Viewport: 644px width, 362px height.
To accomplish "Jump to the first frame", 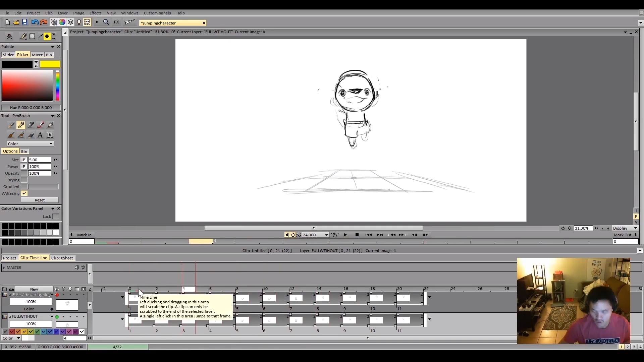I will coord(368,235).
